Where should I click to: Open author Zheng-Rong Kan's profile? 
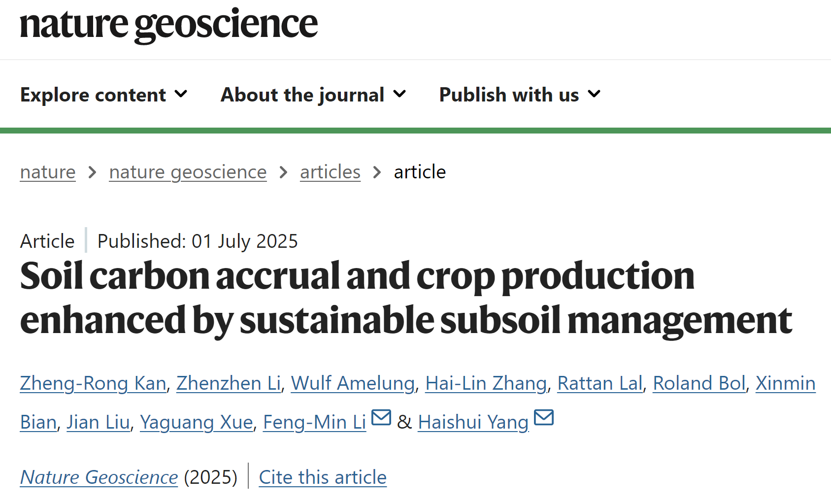coord(93,383)
